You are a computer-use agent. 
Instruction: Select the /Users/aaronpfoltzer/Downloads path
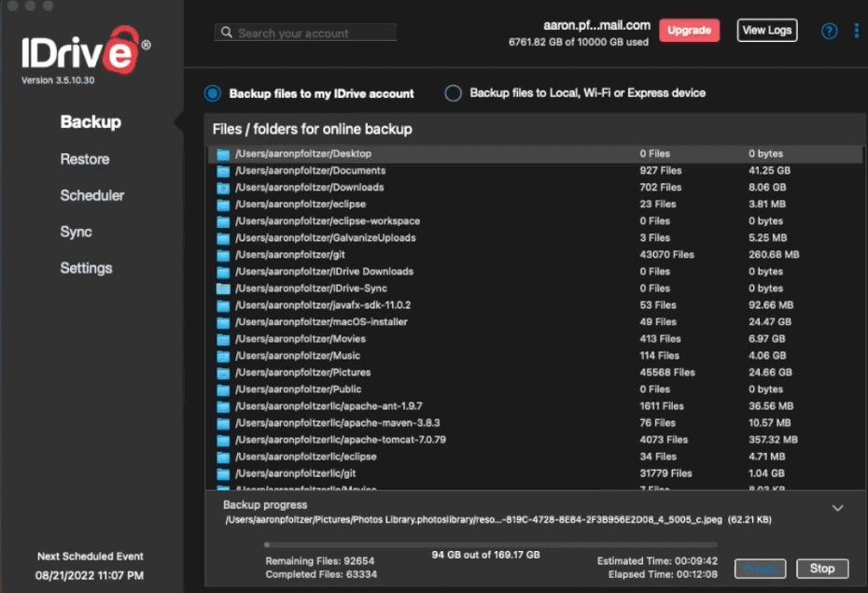coord(310,188)
